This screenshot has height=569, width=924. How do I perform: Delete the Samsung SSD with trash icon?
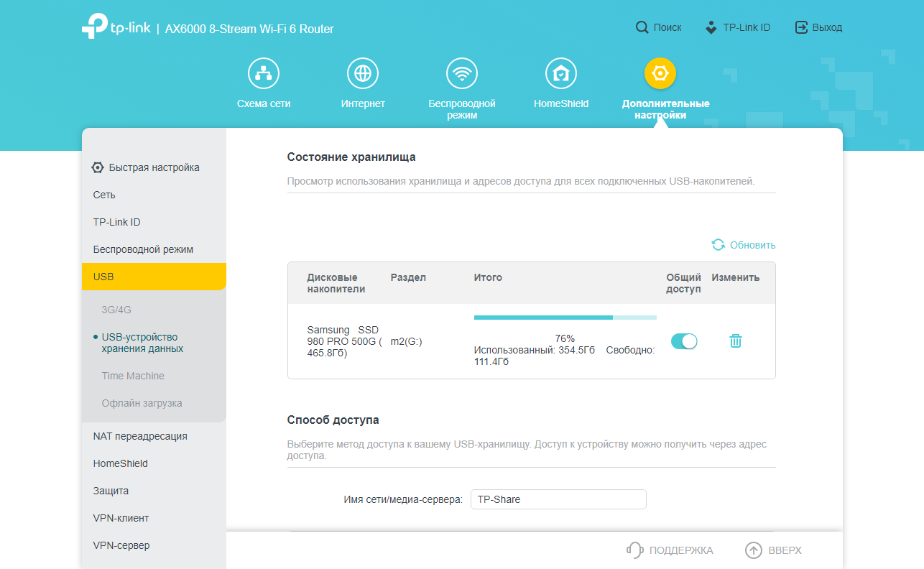[x=736, y=341]
